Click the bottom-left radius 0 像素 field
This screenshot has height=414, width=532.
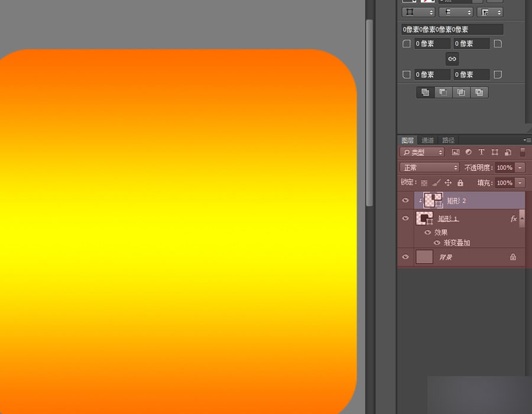click(432, 75)
